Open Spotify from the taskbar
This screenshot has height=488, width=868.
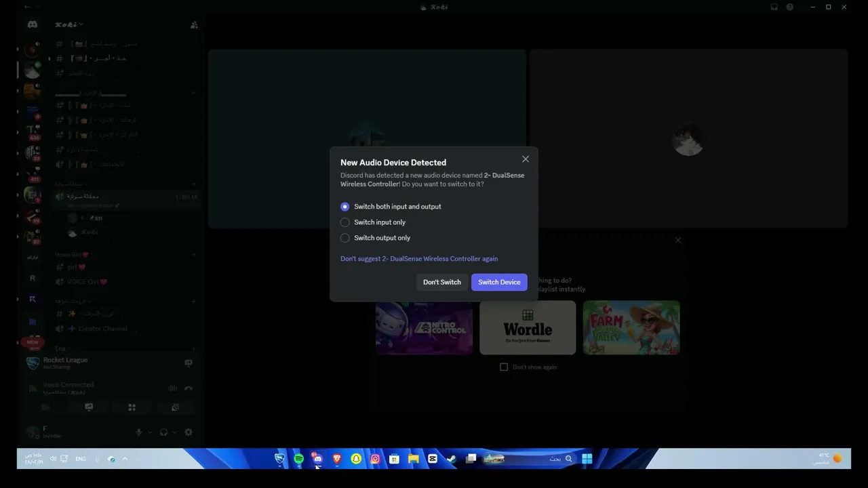coord(298,459)
